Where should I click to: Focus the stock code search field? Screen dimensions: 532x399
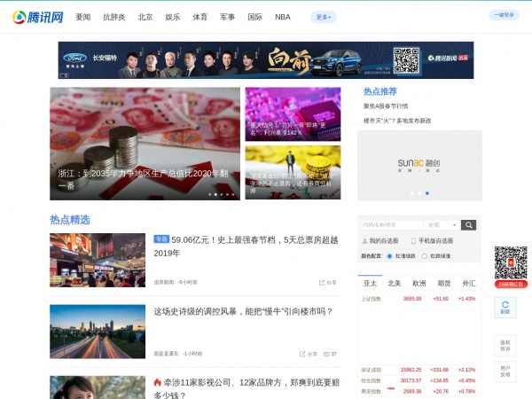392,225
